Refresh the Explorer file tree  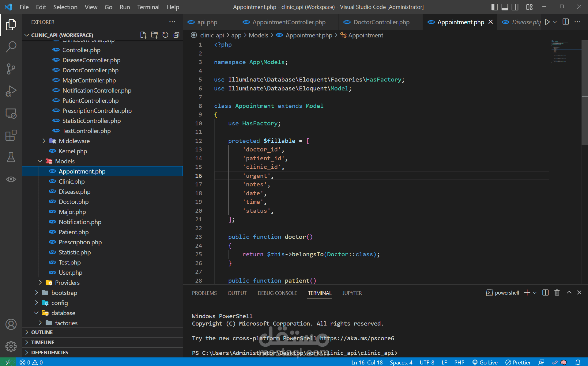(165, 35)
